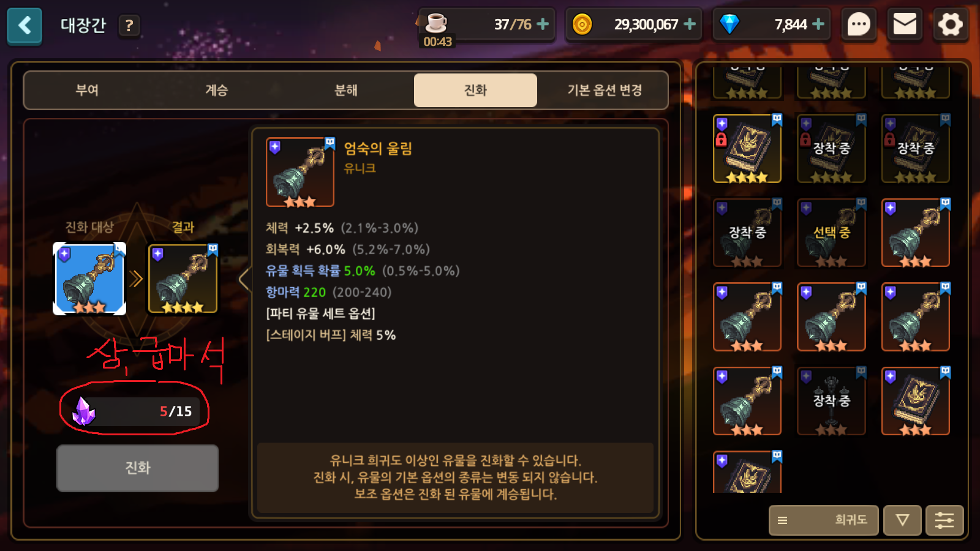The width and height of the screenshot is (980, 551).
Task: Click the four-star result bell thumbnail
Action: [183, 279]
